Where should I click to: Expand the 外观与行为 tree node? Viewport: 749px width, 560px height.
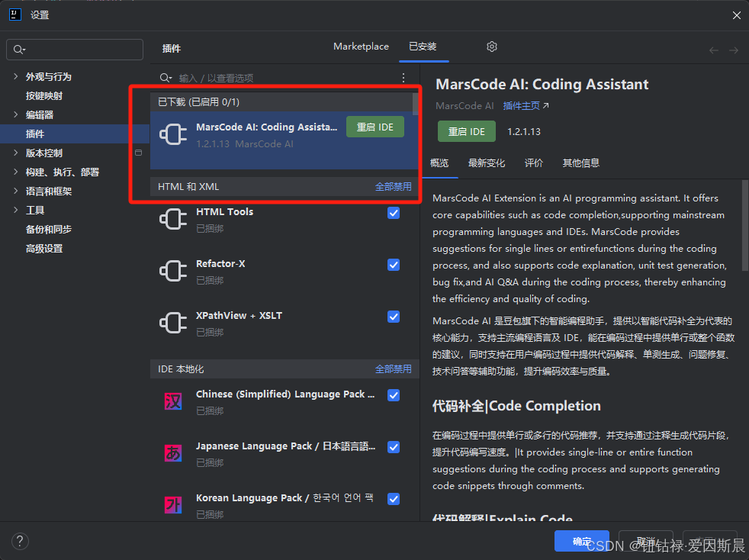click(16, 76)
